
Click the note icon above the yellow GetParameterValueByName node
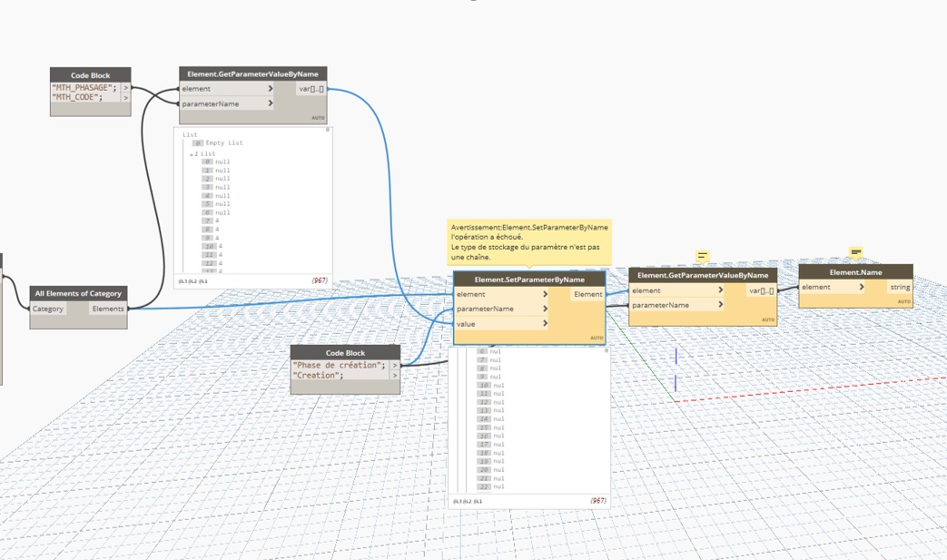pyautogui.click(x=702, y=256)
